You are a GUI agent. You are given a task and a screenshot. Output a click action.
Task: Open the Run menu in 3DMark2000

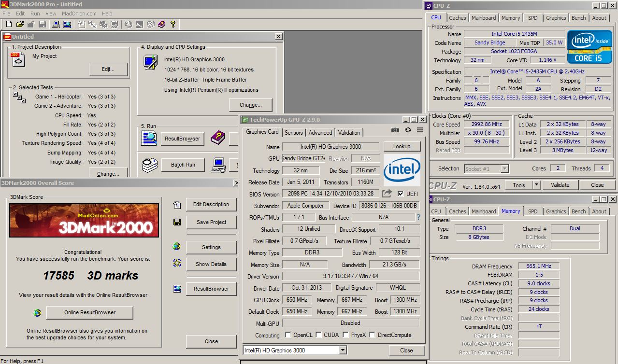click(35, 14)
